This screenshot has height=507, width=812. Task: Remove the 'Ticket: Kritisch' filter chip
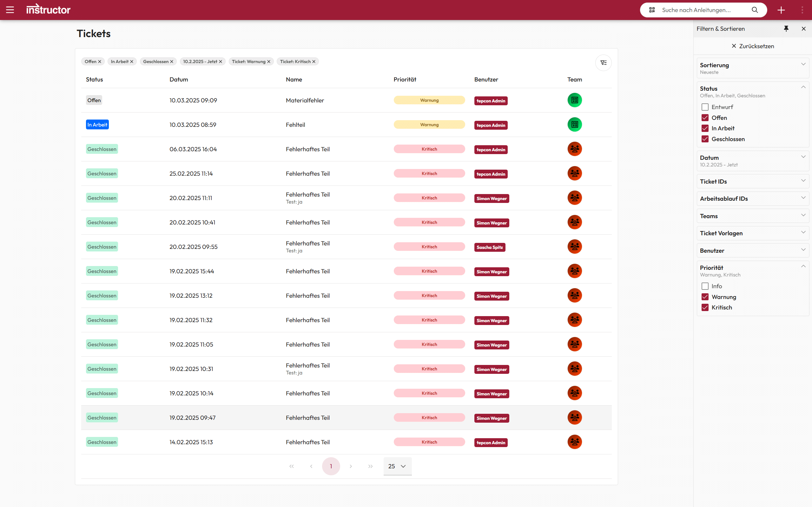click(x=314, y=62)
